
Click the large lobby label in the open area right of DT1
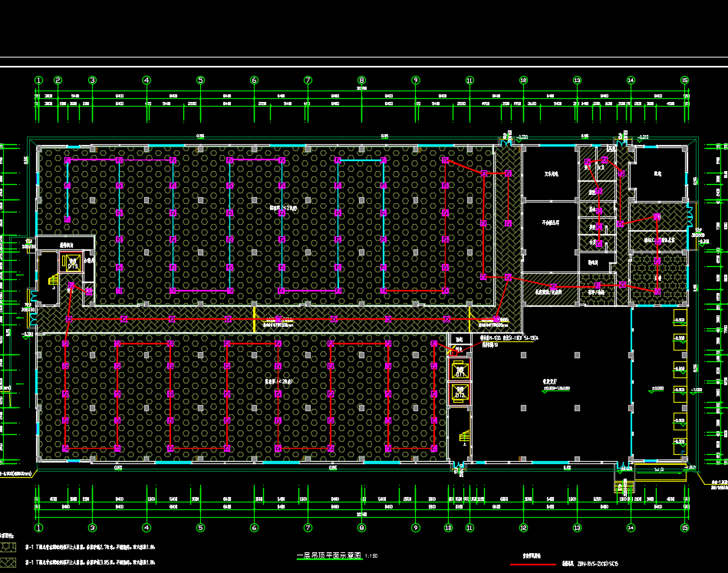[x=550, y=382]
